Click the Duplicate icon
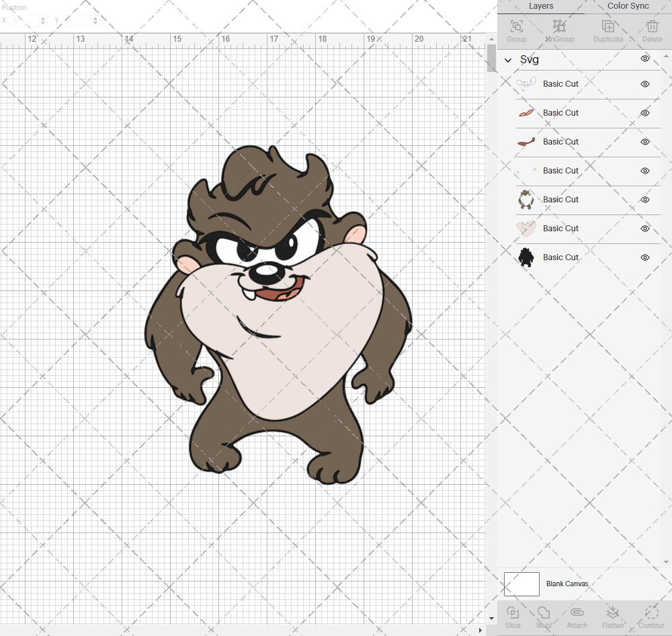The width and height of the screenshot is (672, 636). point(607,26)
